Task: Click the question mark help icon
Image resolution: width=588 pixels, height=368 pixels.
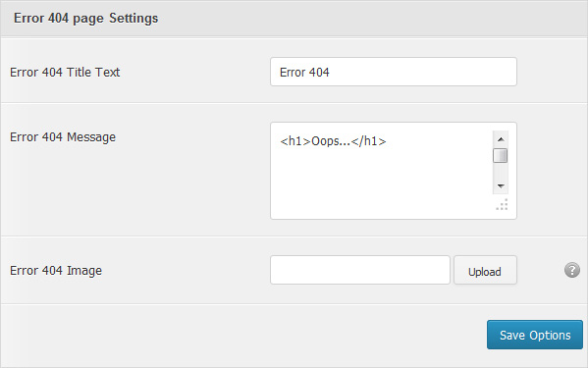Action: 572,270
